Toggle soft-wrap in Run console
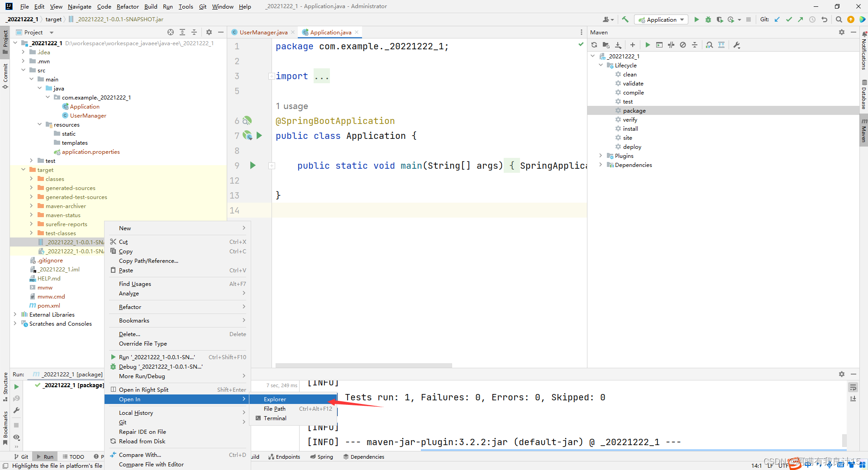Screen dimensions: 868x470 click(x=853, y=387)
